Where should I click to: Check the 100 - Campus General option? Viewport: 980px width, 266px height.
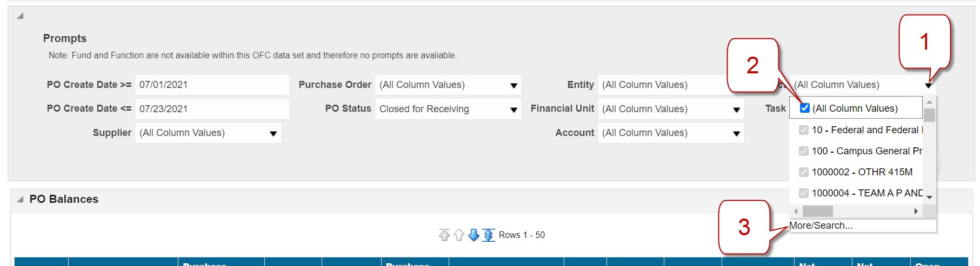click(x=804, y=151)
